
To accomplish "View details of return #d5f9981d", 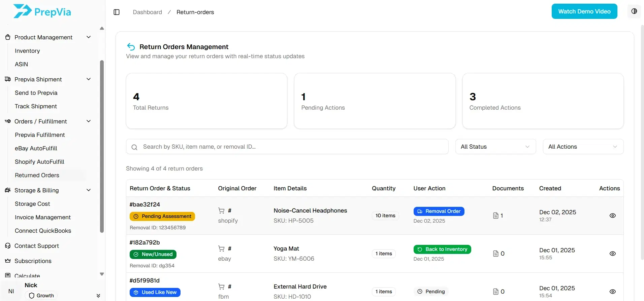I will pyautogui.click(x=612, y=292).
